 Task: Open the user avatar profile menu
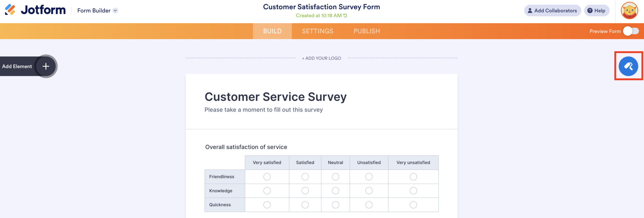point(629,10)
